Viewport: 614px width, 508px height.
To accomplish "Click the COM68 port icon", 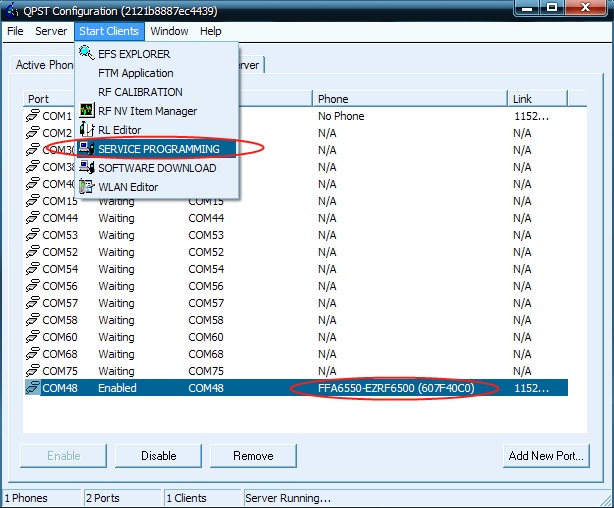I will pos(33,354).
